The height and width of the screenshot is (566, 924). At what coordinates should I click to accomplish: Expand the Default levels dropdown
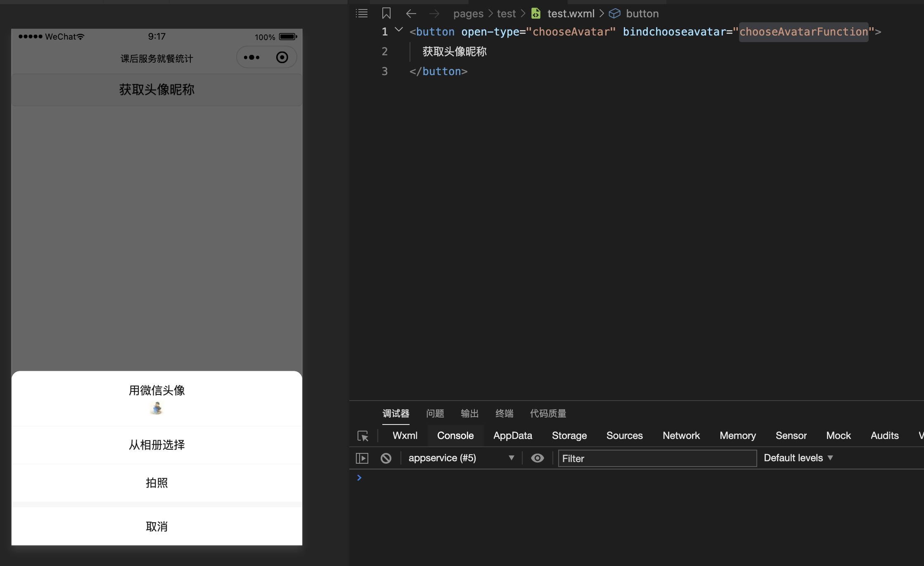[798, 458]
